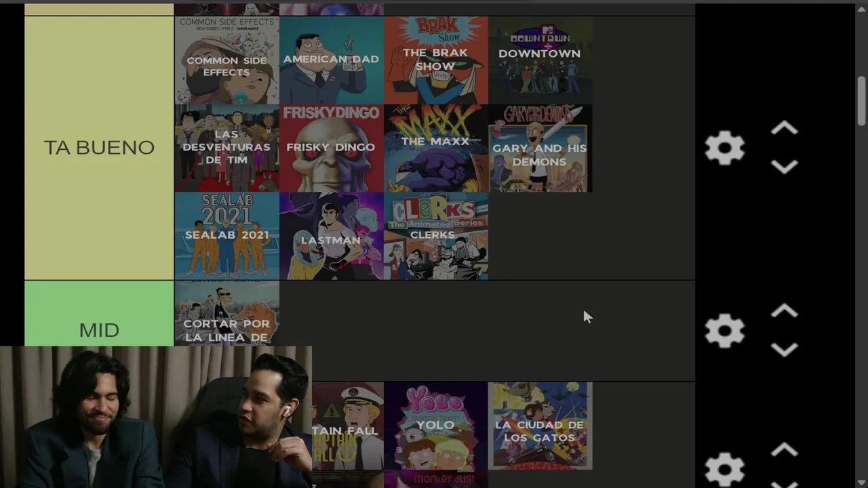Select the American Dad thumbnail
This screenshot has height=488, width=868.
(x=332, y=60)
